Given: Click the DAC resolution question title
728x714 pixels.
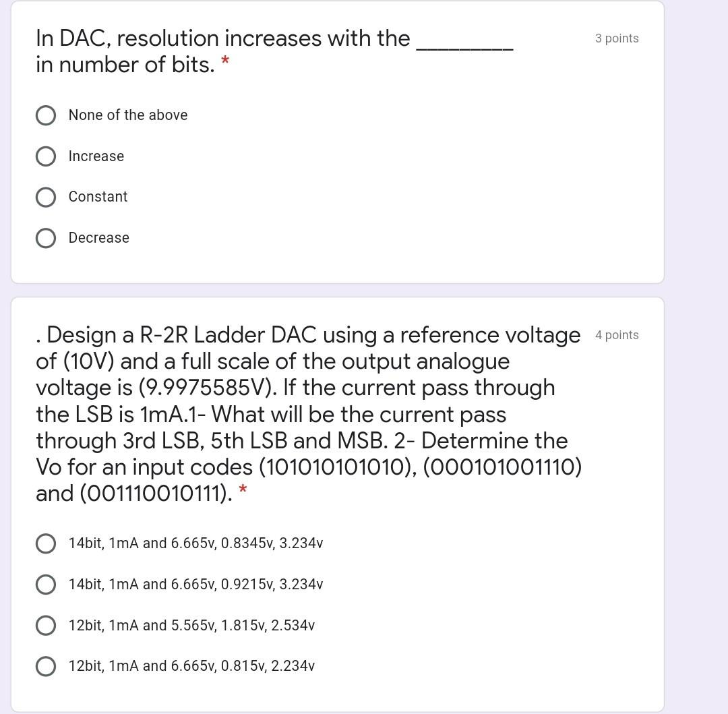Looking at the screenshot, I should pyautogui.click(x=236, y=51).
